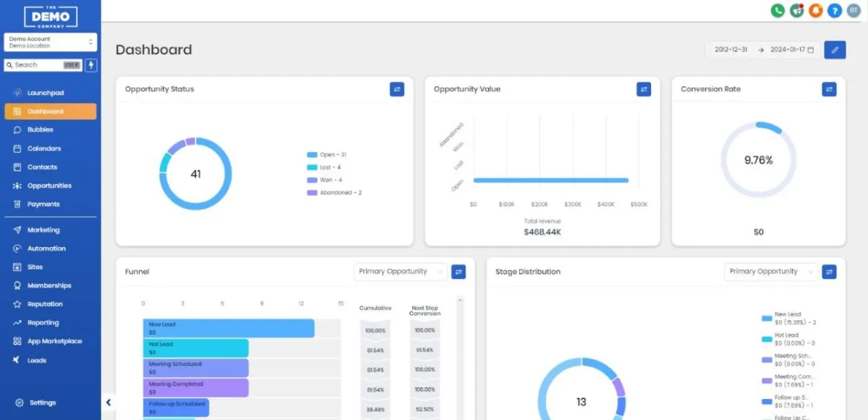Click swap icon on Funnel card

click(459, 272)
